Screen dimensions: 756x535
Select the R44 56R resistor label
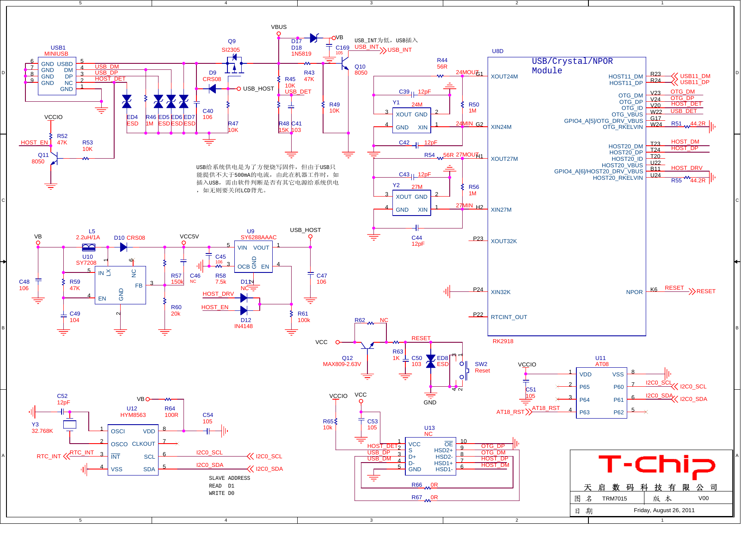[x=442, y=63]
